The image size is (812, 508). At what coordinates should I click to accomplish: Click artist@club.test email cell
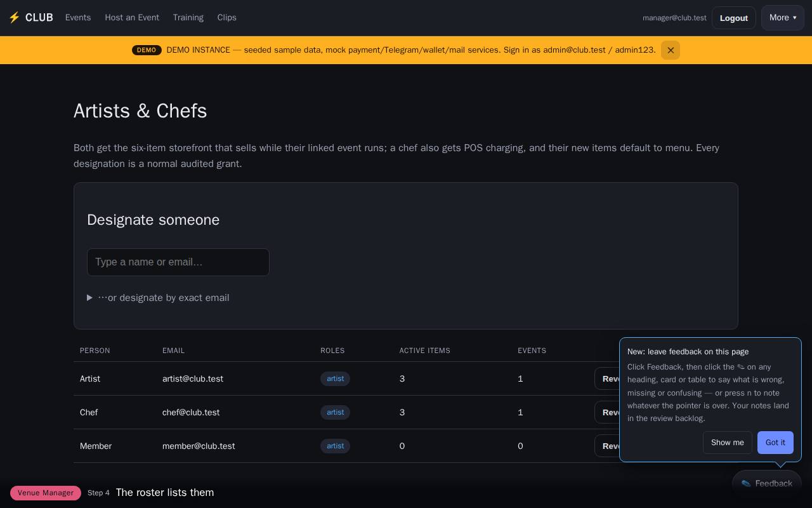point(193,378)
